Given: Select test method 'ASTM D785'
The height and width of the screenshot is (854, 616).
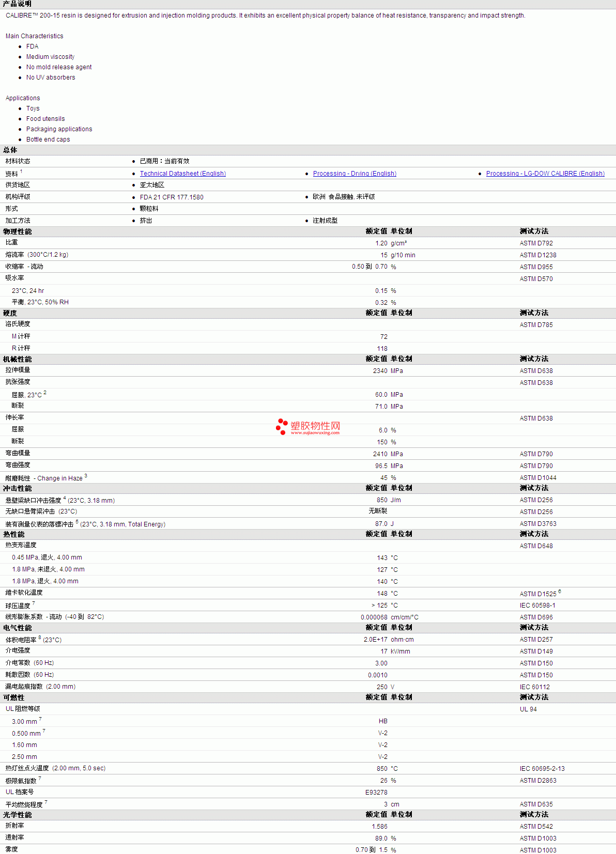Looking at the screenshot, I should (x=536, y=325).
